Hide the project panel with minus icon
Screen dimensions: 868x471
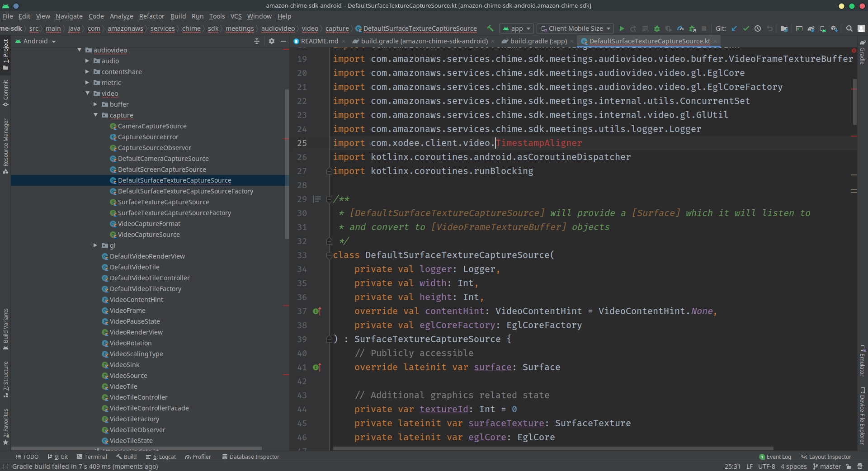(x=283, y=41)
